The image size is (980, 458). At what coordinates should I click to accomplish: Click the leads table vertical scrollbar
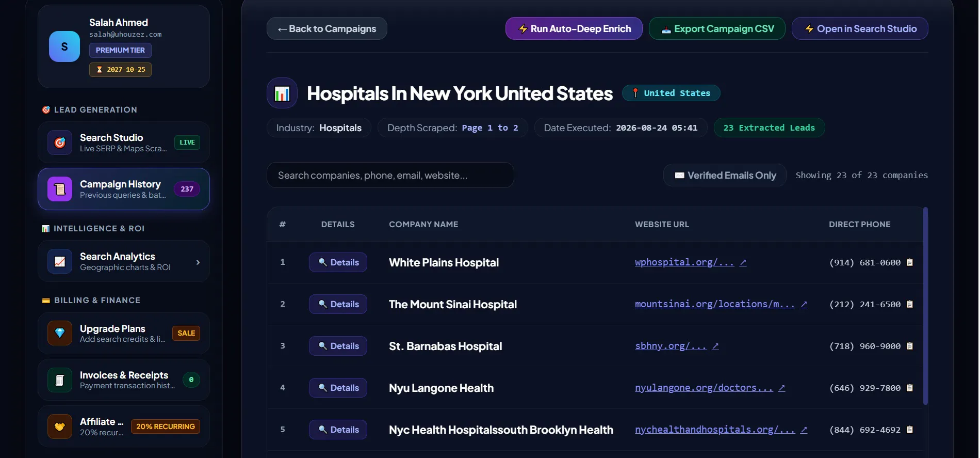[925, 306]
